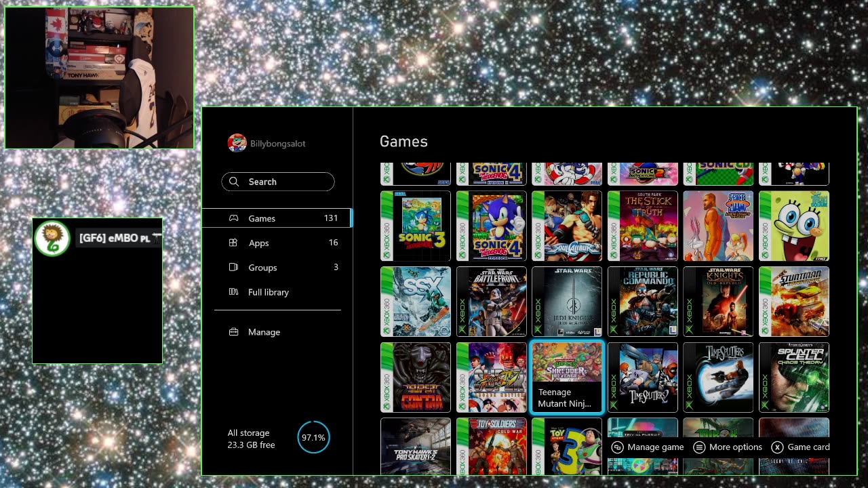Click the X button Game card icon
This screenshot has width=868, height=488.
[x=777, y=447]
